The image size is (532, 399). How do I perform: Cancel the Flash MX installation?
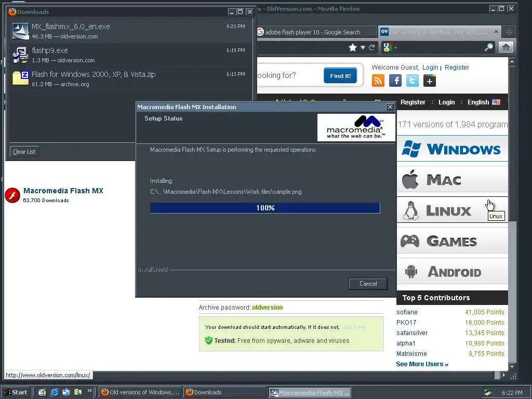(368, 284)
